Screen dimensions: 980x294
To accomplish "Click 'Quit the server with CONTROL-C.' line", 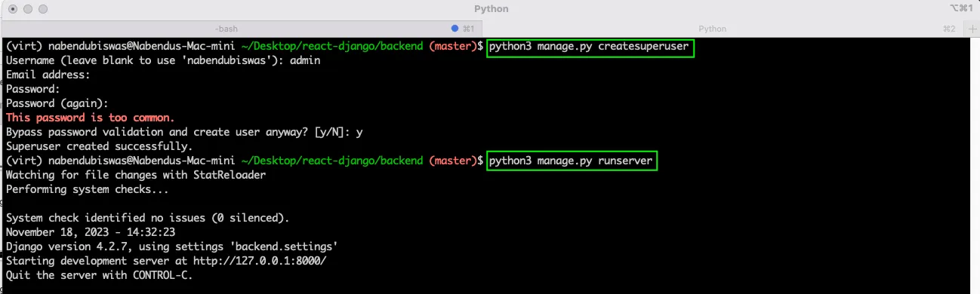I will point(99,275).
